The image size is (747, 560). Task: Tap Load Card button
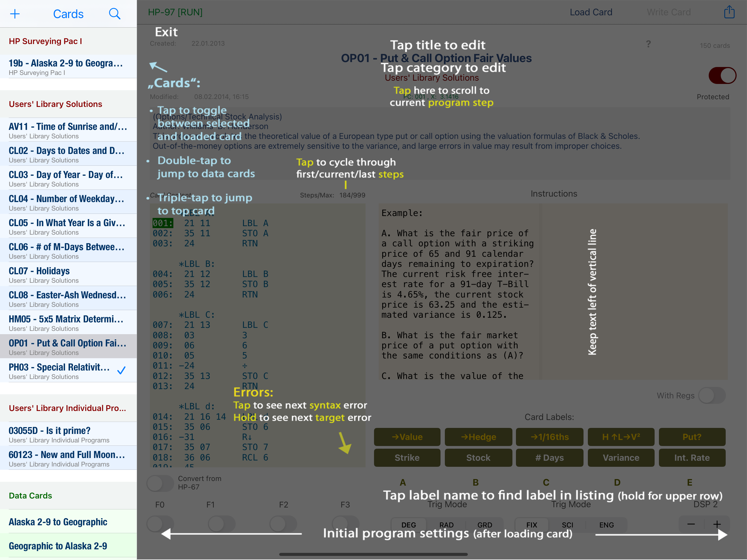click(591, 12)
